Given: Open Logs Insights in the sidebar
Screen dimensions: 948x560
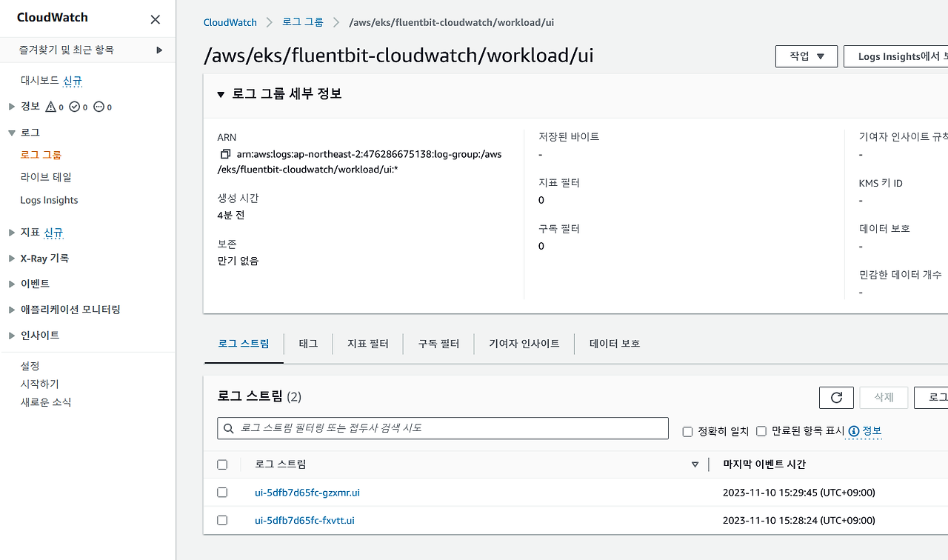Looking at the screenshot, I should click(49, 200).
